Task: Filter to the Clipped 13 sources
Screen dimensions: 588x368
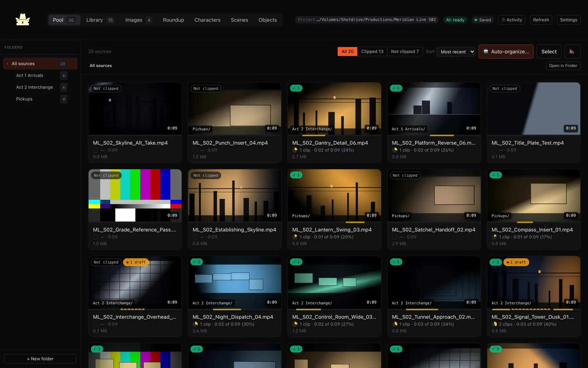Action: 372,52
